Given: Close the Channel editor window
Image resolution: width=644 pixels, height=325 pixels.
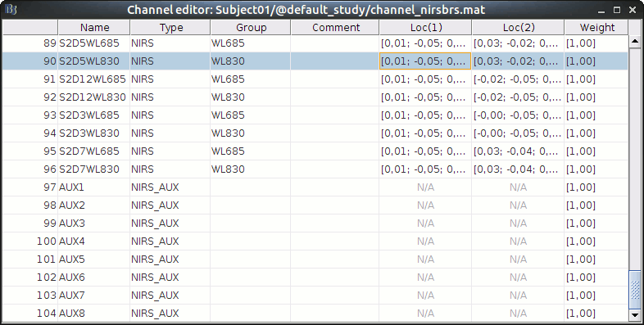Looking at the screenshot, I should 633,10.
